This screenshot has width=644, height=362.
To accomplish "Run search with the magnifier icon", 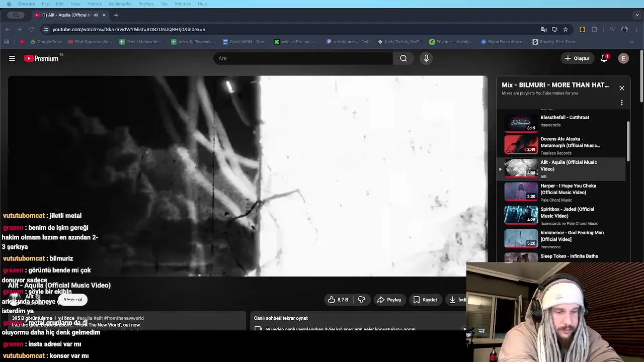I will pyautogui.click(x=404, y=58).
